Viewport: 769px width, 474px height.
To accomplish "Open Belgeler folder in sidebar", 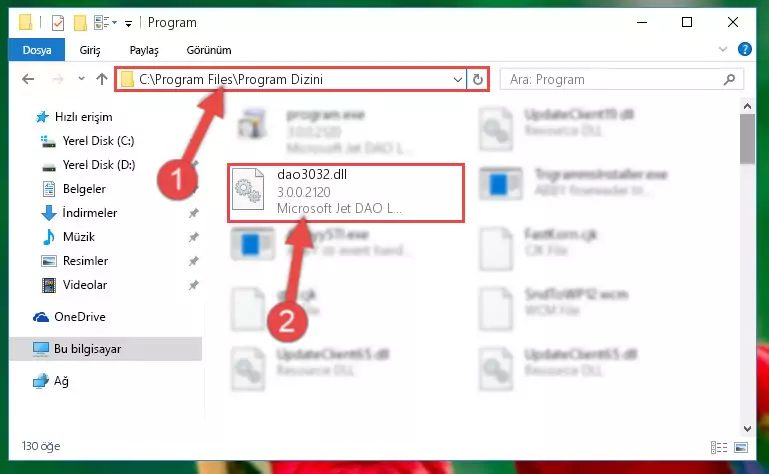I will pyautogui.click(x=84, y=189).
